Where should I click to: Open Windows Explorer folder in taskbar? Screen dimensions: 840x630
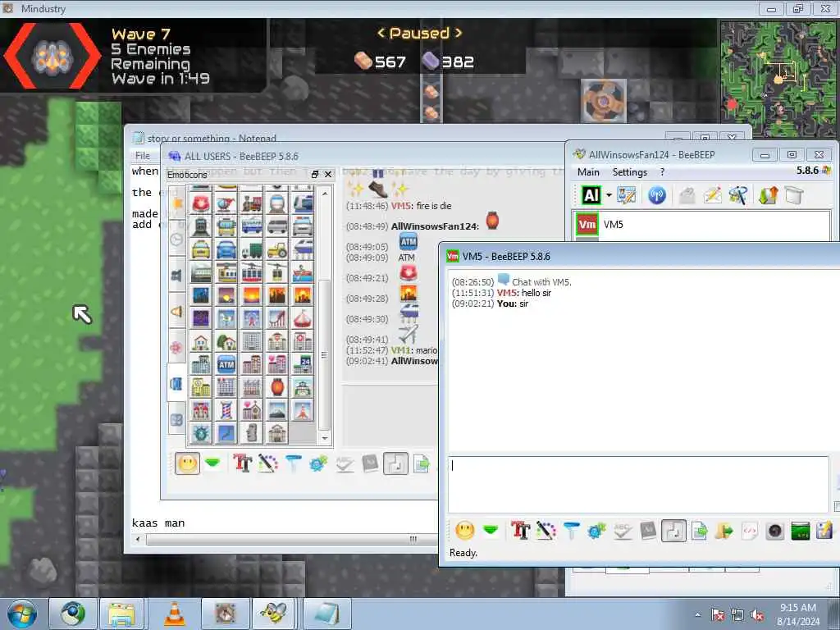[x=123, y=614]
